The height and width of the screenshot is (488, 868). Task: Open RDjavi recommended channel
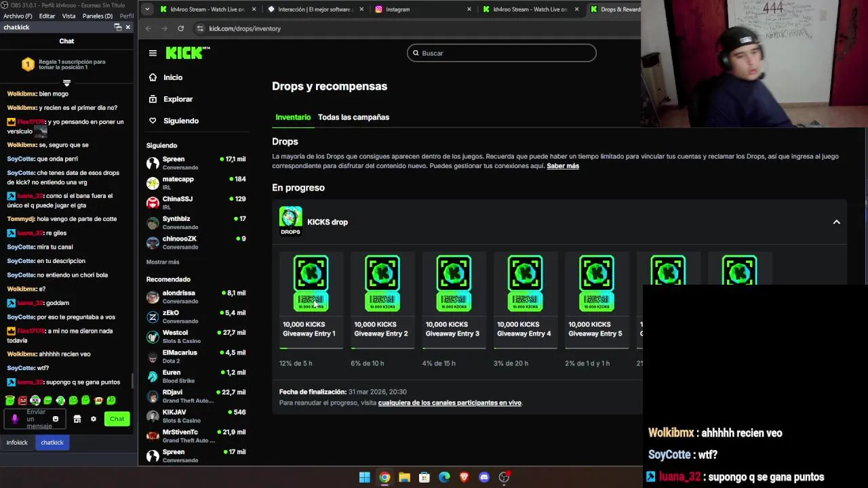(197, 396)
